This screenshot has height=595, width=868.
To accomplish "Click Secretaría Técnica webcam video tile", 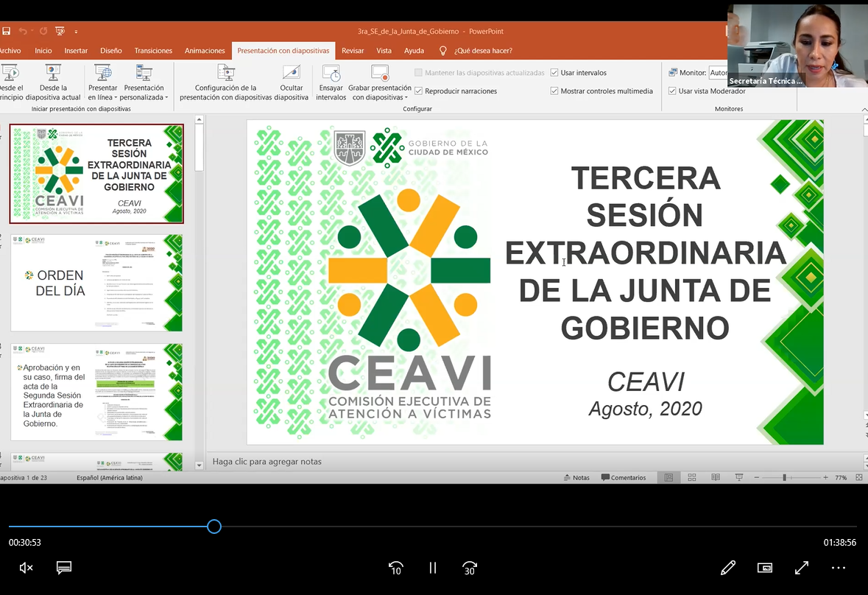I will click(798, 46).
